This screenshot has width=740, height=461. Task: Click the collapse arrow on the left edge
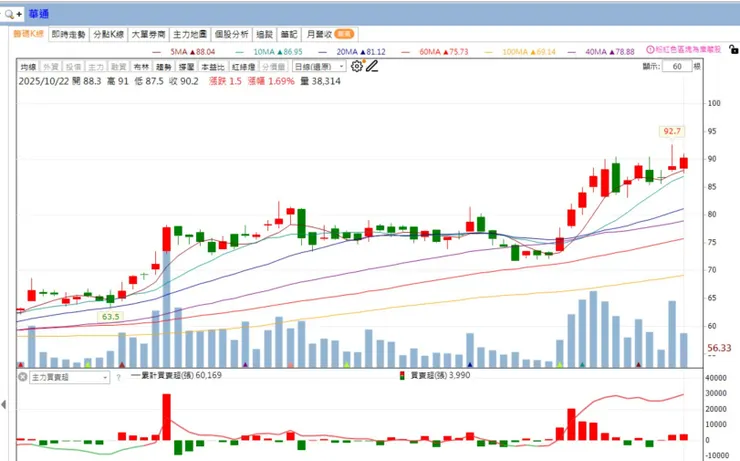pos(4,404)
